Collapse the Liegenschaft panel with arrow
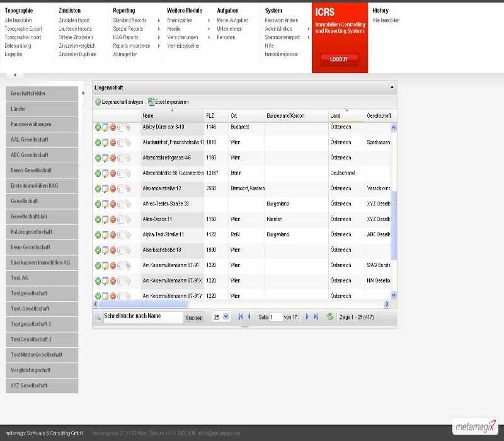The image size is (504, 441). point(392,88)
